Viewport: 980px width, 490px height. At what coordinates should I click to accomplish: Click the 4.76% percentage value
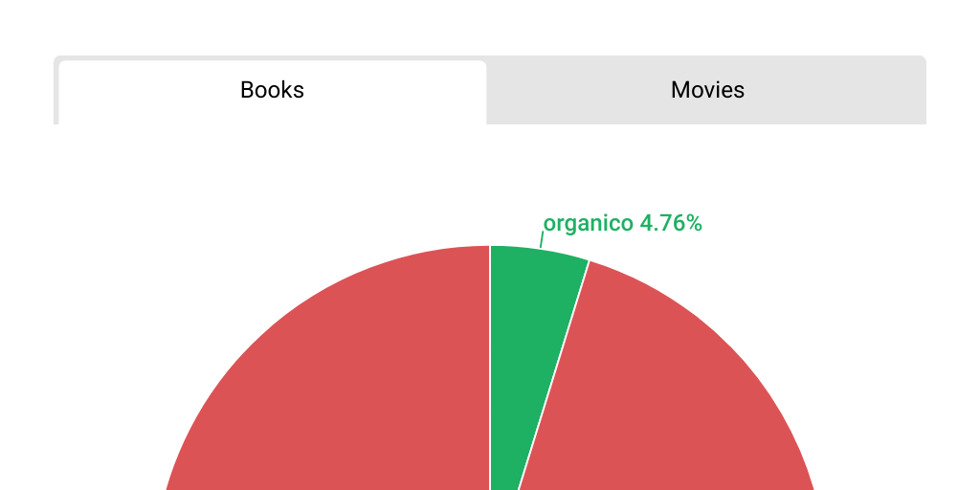[x=671, y=224]
